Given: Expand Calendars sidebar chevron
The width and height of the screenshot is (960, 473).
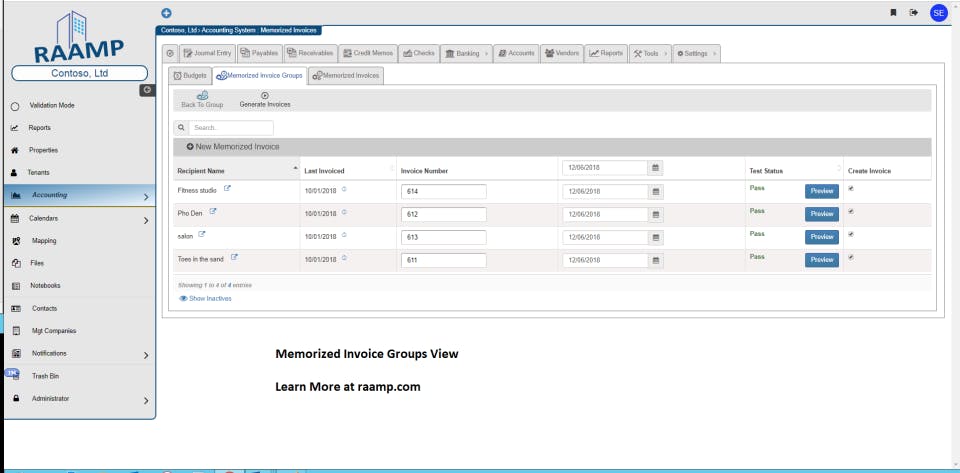Looking at the screenshot, I should tap(146, 220).
